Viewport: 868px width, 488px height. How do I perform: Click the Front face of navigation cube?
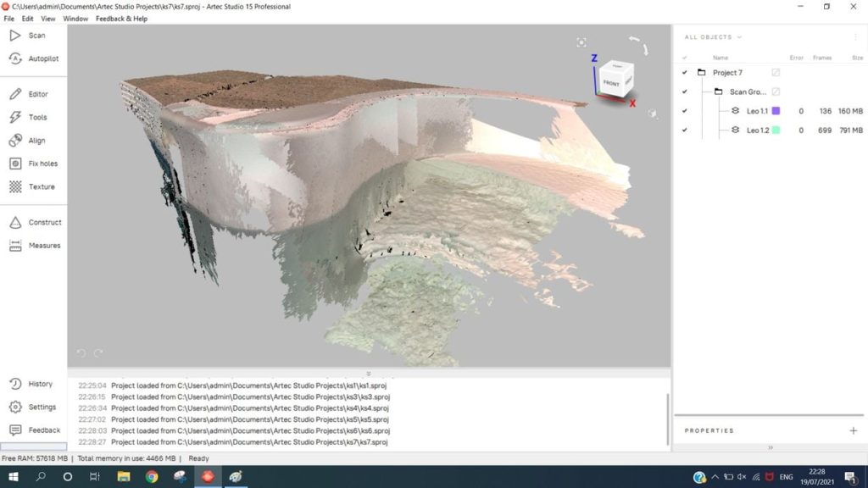pos(611,84)
